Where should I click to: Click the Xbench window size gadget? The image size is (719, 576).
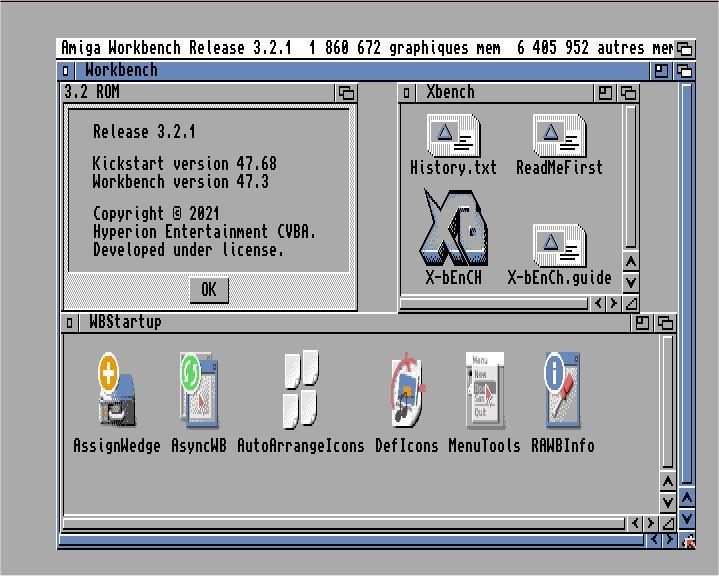[631, 303]
